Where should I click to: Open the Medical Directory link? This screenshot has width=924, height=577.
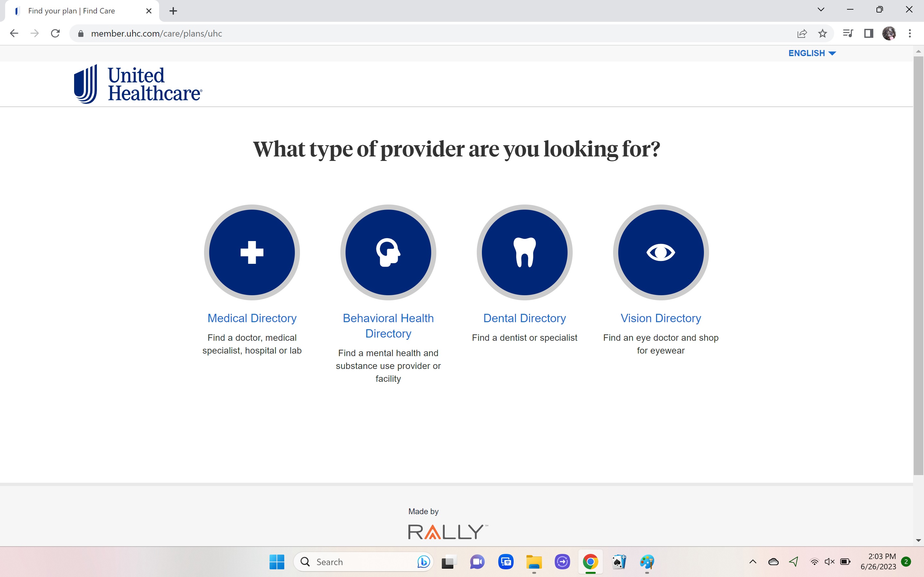point(252,318)
